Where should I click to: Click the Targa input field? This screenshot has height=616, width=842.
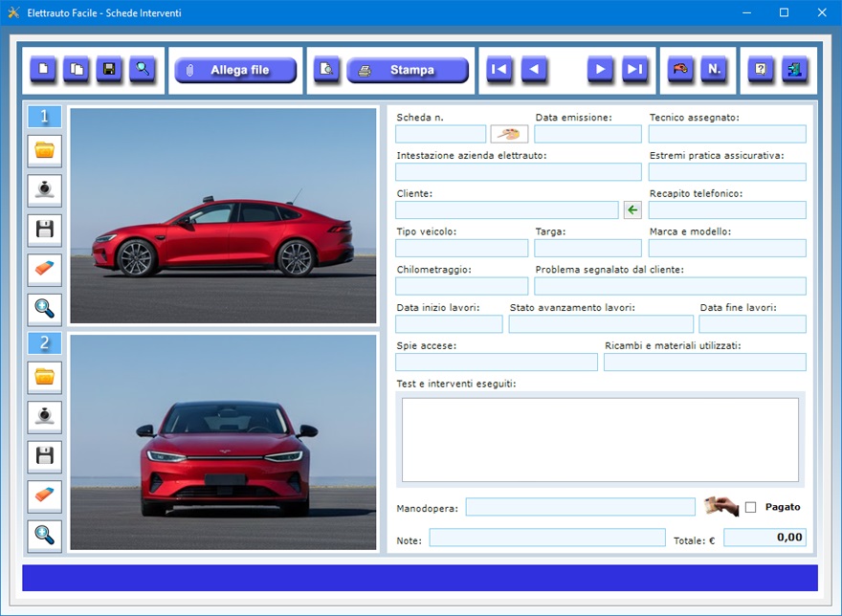(x=587, y=249)
